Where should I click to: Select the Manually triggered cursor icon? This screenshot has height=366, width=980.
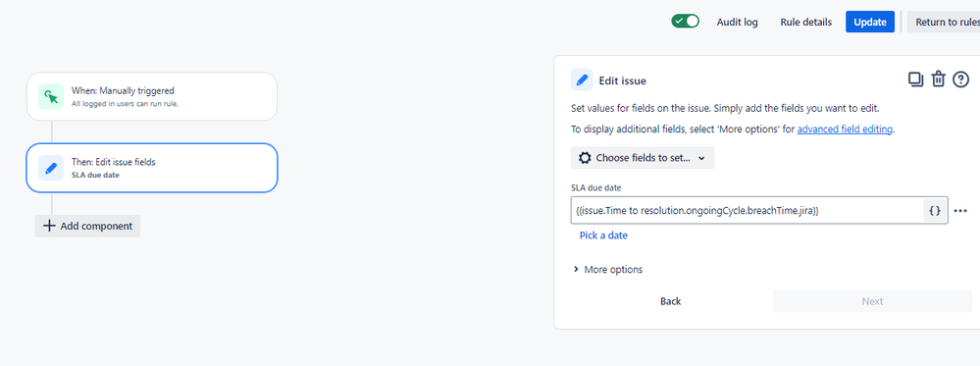[51, 96]
